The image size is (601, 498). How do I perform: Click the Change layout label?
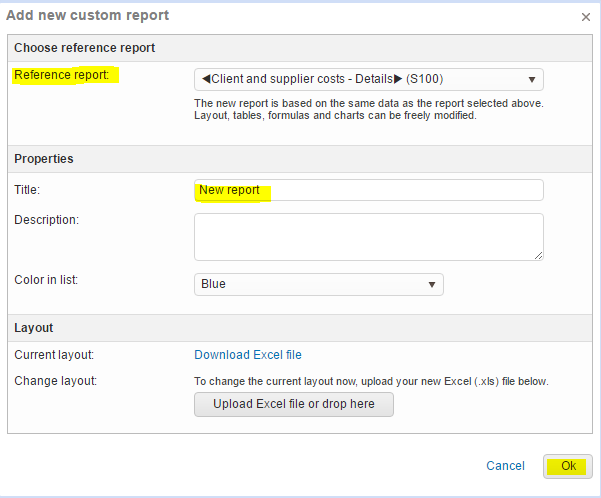coord(55,381)
